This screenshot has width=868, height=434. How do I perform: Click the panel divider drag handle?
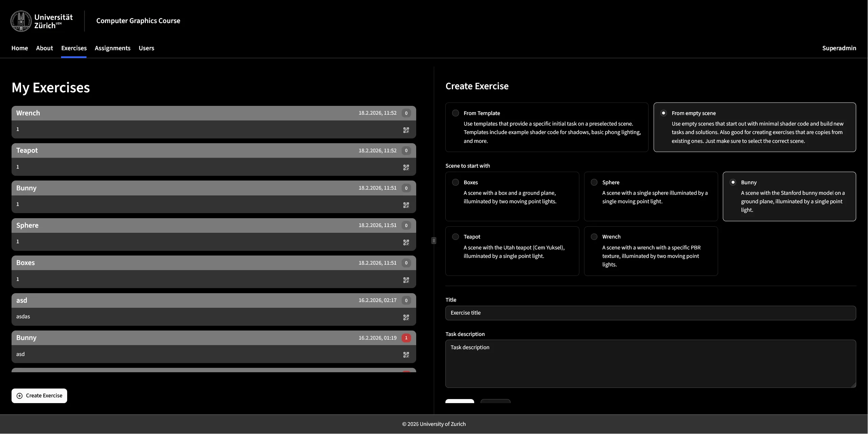[x=434, y=241]
